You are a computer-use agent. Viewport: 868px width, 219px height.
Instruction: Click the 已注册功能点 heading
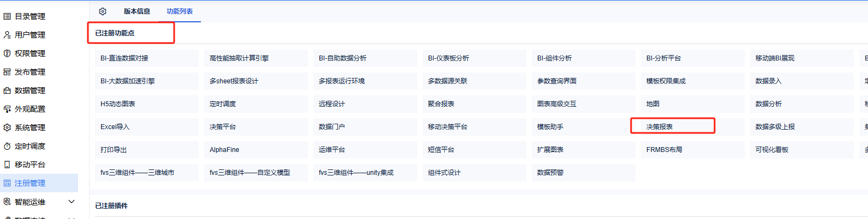coord(115,33)
